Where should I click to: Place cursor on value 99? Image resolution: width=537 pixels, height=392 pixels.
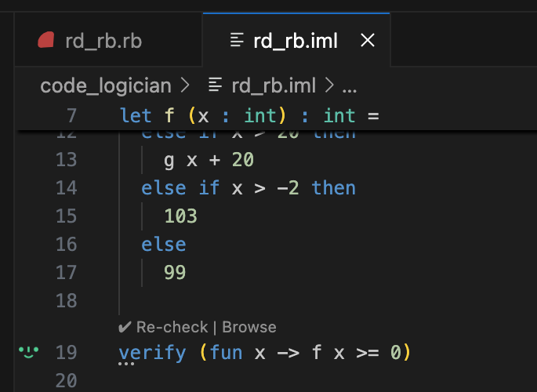pyautogui.click(x=175, y=273)
